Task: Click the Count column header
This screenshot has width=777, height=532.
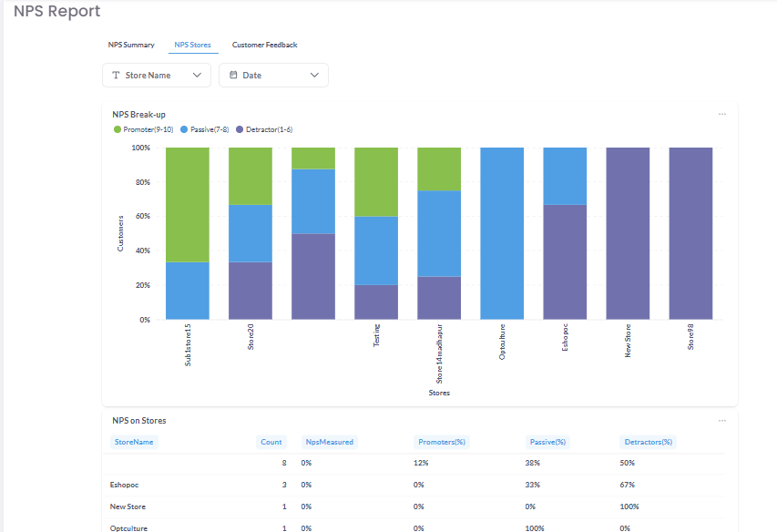Action: tap(271, 442)
